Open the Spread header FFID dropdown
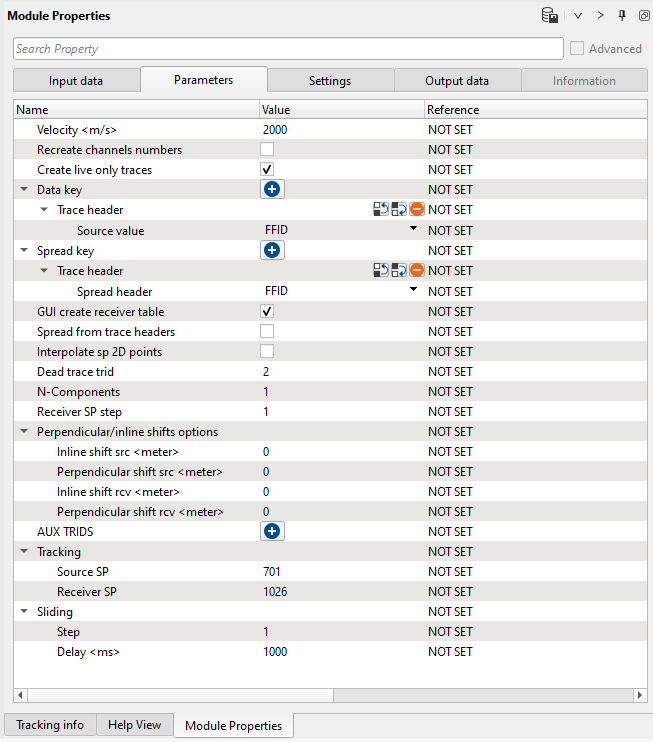The width and height of the screenshot is (653, 742). [x=413, y=290]
